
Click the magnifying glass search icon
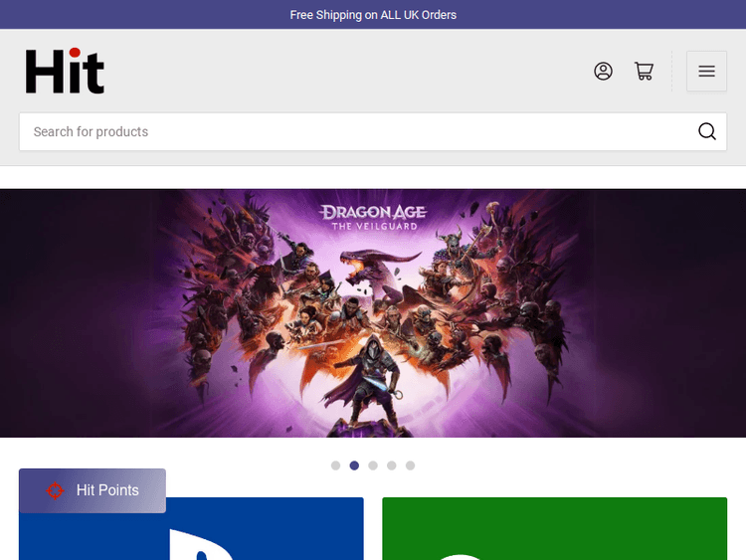(x=706, y=131)
